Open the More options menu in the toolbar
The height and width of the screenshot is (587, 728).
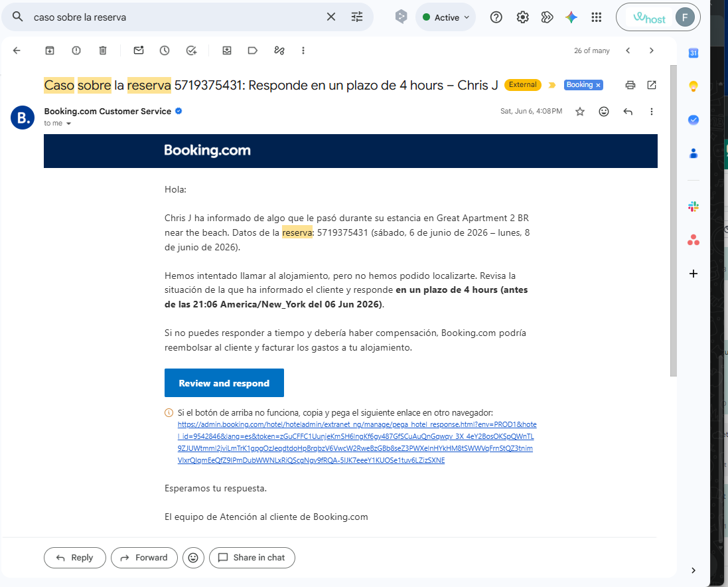[303, 50]
